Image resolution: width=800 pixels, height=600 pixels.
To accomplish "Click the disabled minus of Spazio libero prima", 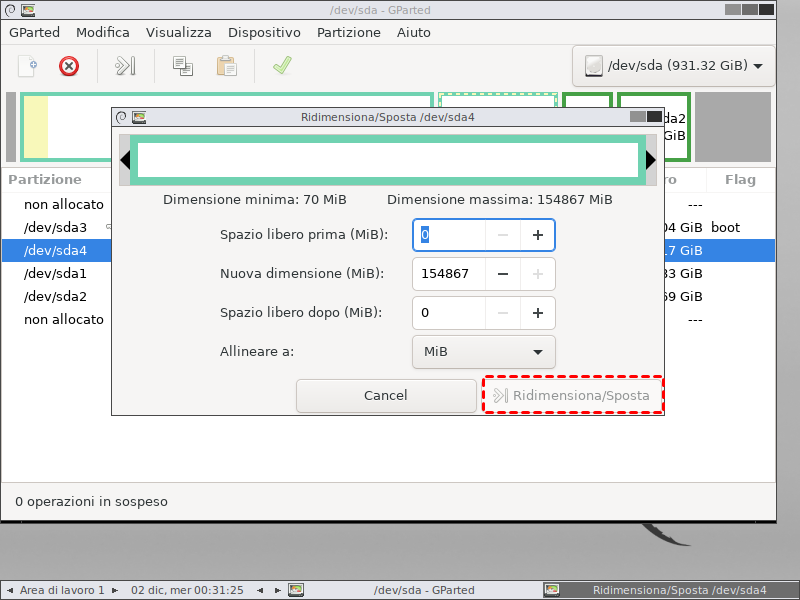I will [503, 235].
